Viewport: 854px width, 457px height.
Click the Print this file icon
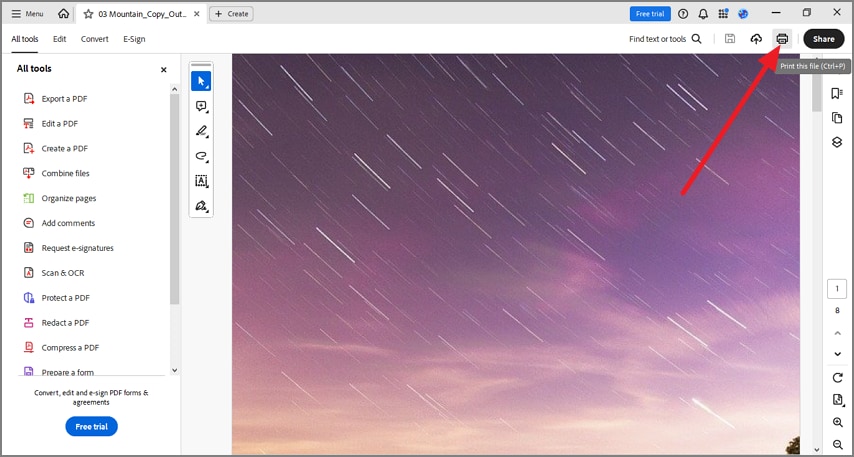(x=782, y=39)
